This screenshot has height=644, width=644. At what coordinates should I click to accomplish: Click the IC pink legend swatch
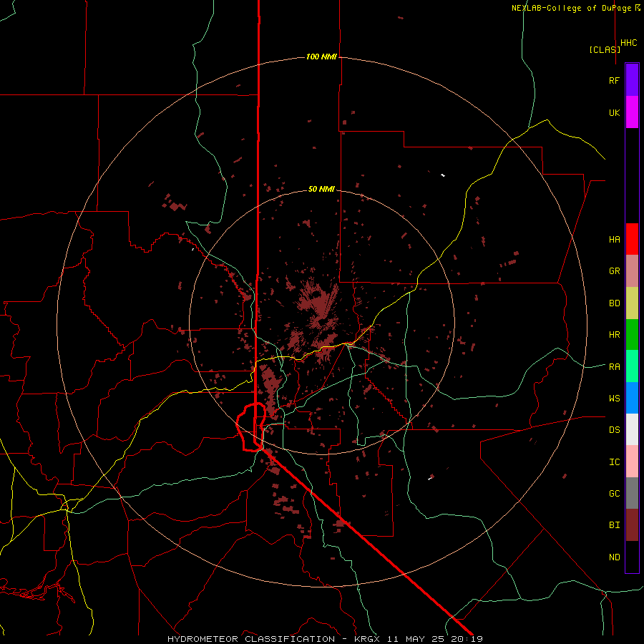632,462
